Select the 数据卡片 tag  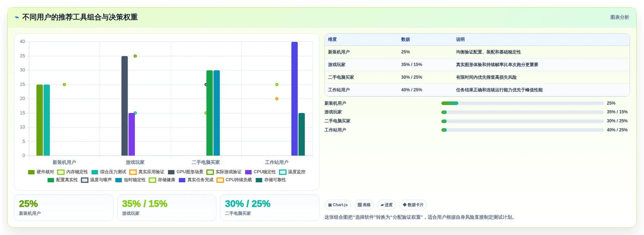pos(413,205)
